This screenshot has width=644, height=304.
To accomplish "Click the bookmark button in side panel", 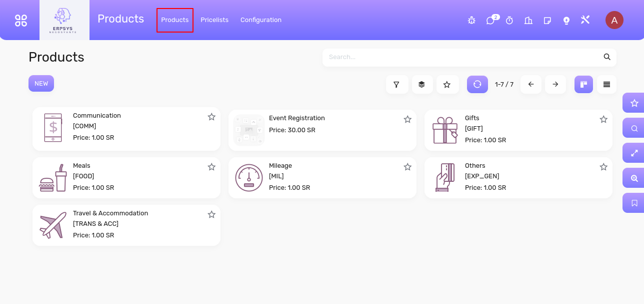I will [x=634, y=203].
